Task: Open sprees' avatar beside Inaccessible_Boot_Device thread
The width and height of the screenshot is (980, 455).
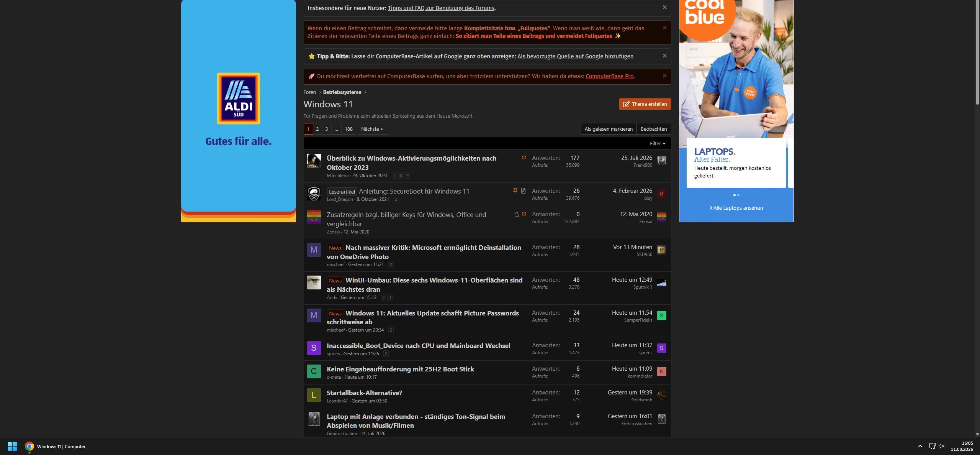Action: tap(314, 348)
